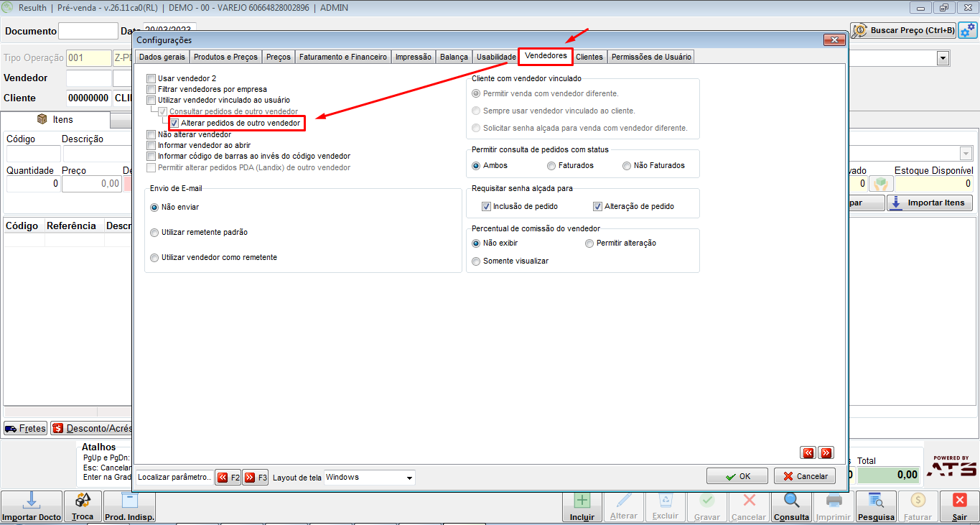Click Buscar Preço (Ctrl+B) button
The height and width of the screenshot is (525, 980).
[x=904, y=31]
